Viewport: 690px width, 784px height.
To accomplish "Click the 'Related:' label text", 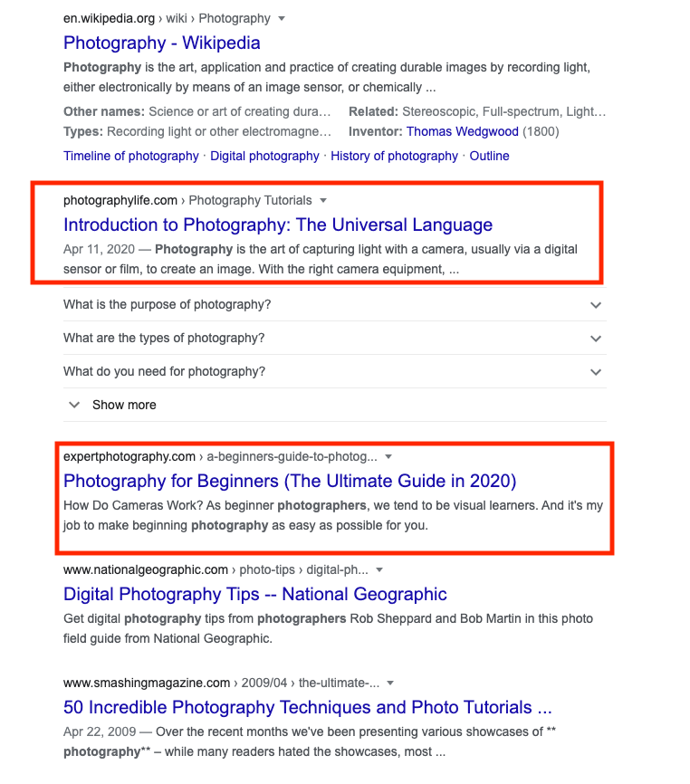I will point(373,111).
